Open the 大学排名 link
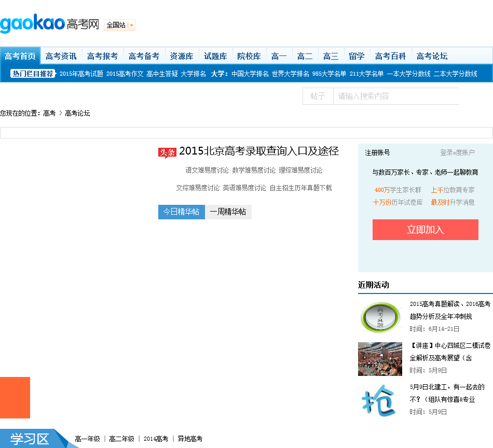 coord(194,74)
